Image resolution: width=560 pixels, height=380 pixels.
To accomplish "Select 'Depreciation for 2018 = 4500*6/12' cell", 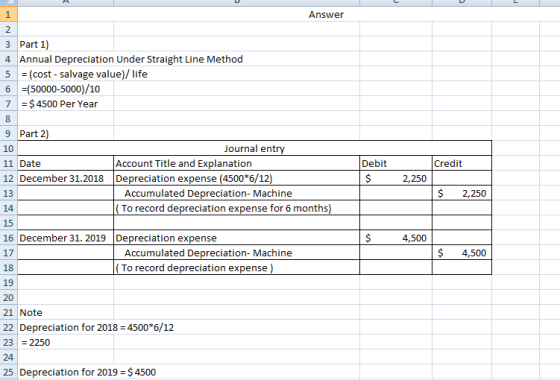I will [x=96, y=328].
